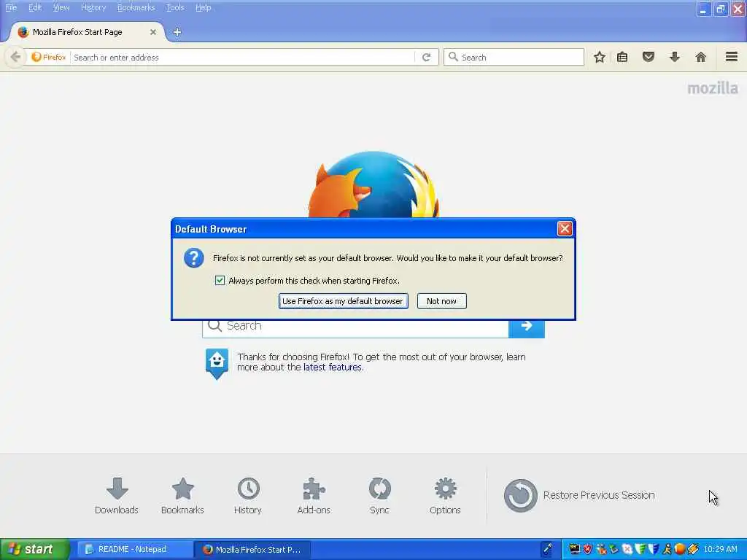Viewport: 747px width, 560px height.
Task: Show your bookmarks list icon
Action: click(622, 57)
